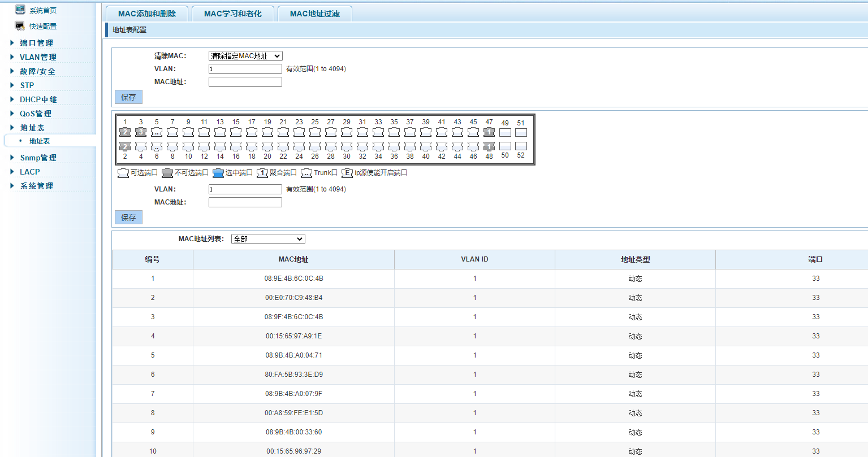The width and height of the screenshot is (868, 457).
Task: Click aggregated port 48 icon
Action: click(x=489, y=146)
